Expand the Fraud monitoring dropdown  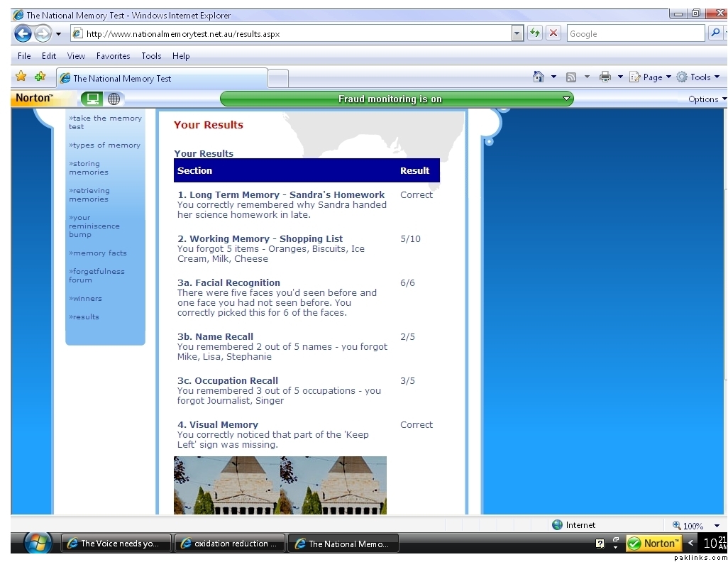566,99
